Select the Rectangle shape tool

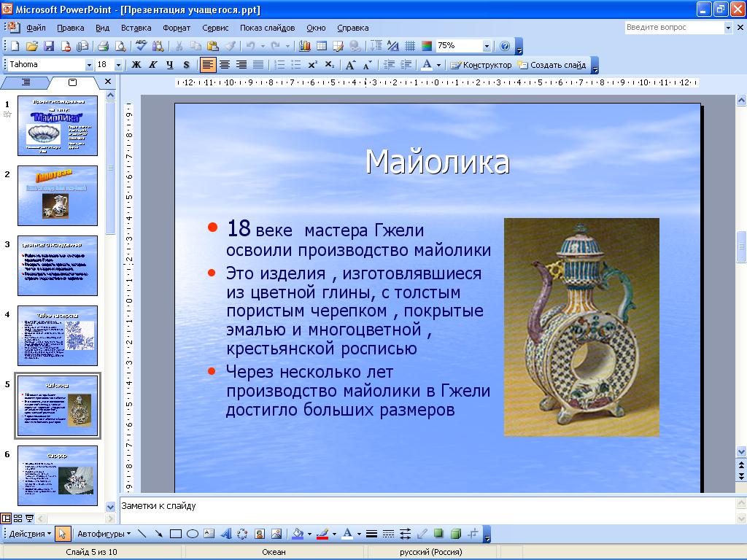coord(175,534)
